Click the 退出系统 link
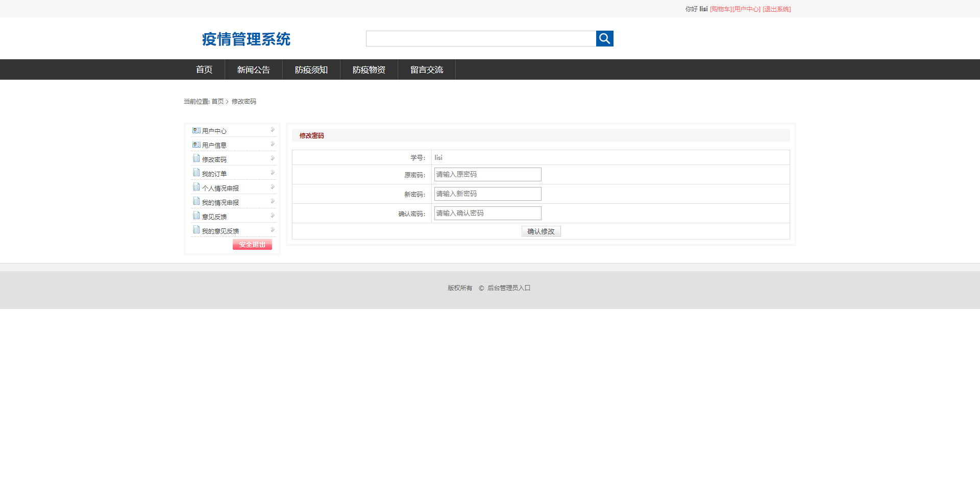The width and height of the screenshot is (980, 495). (x=777, y=9)
